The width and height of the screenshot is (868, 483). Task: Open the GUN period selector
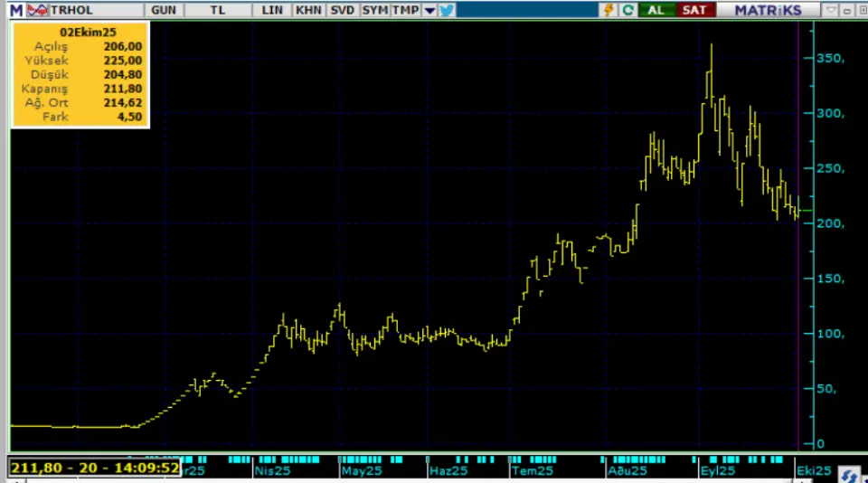pos(164,10)
